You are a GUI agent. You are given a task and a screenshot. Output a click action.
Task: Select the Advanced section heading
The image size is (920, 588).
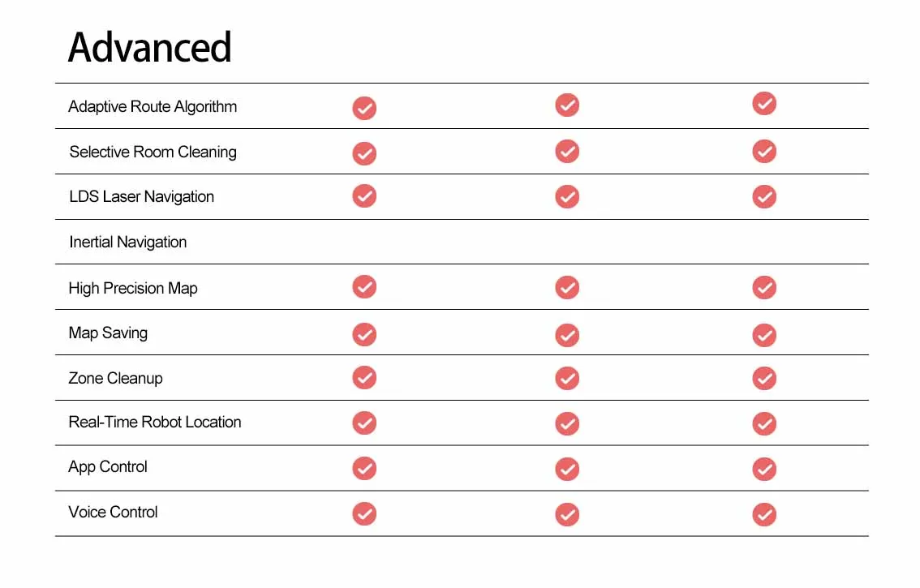[x=150, y=47]
